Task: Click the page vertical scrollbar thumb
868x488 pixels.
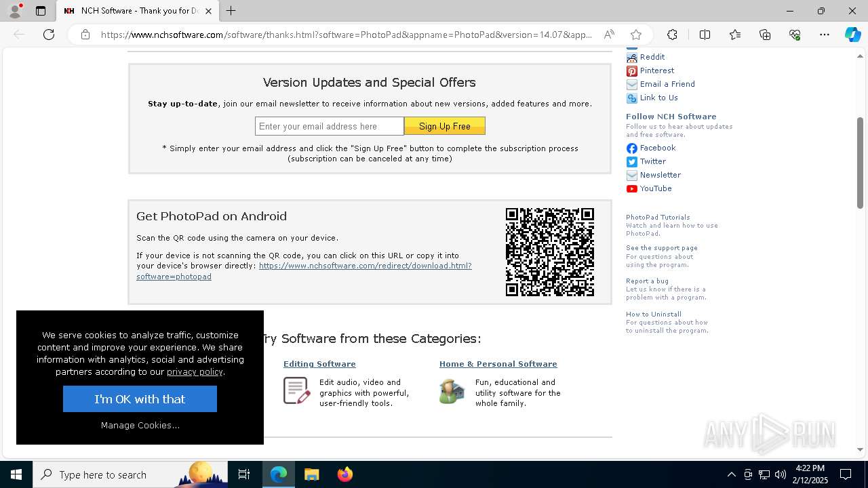Action: tap(860, 163)
